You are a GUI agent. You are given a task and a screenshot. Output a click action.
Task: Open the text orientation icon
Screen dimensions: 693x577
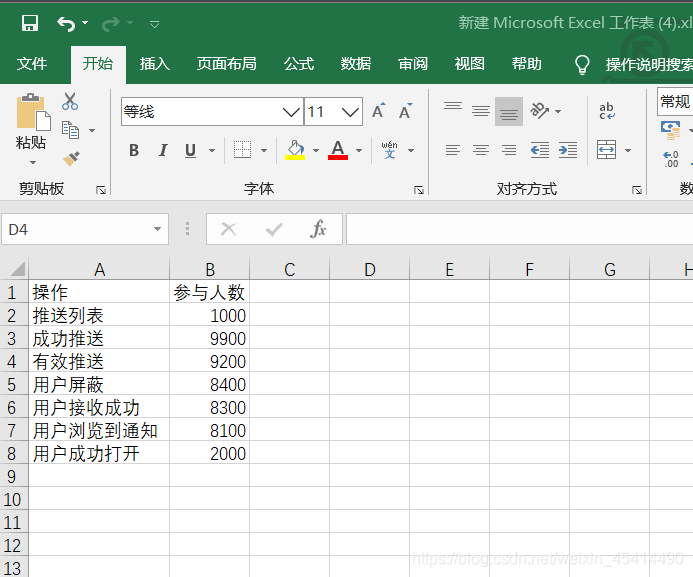[x=540, y=110]
